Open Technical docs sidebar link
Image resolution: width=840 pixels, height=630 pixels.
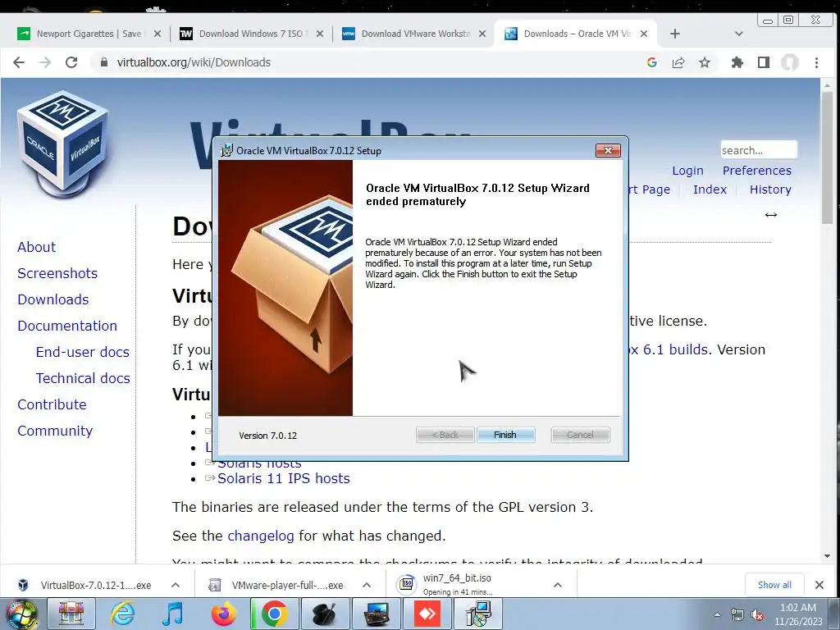[x=83, y=378]
